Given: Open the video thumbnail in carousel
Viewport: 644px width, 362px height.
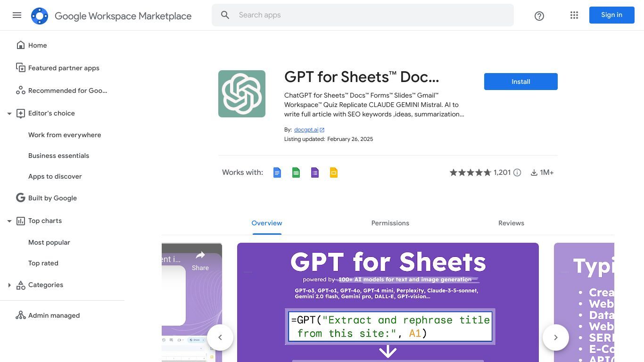Looking at the screenshot, I should [192, 303].
